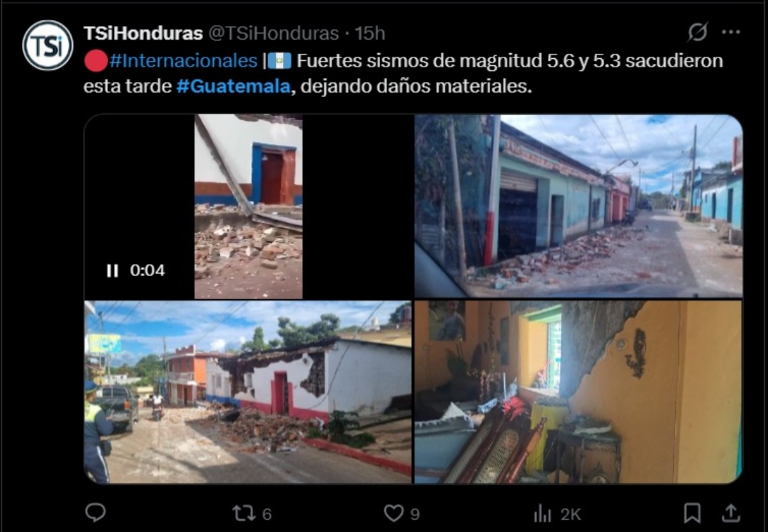
Task: Open the #Guatemala hashtag link
Action: click(233, 86)
